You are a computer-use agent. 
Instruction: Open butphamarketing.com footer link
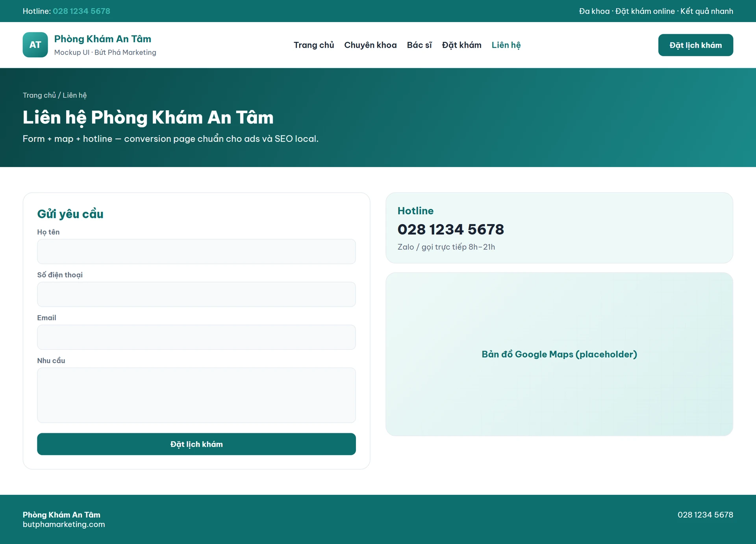point(64,524)
